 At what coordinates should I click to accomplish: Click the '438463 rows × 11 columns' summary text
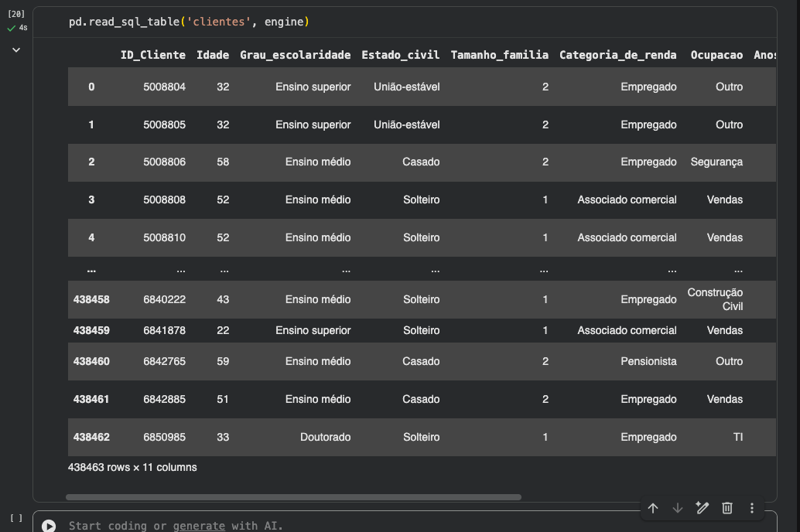(x=132, y=467)
